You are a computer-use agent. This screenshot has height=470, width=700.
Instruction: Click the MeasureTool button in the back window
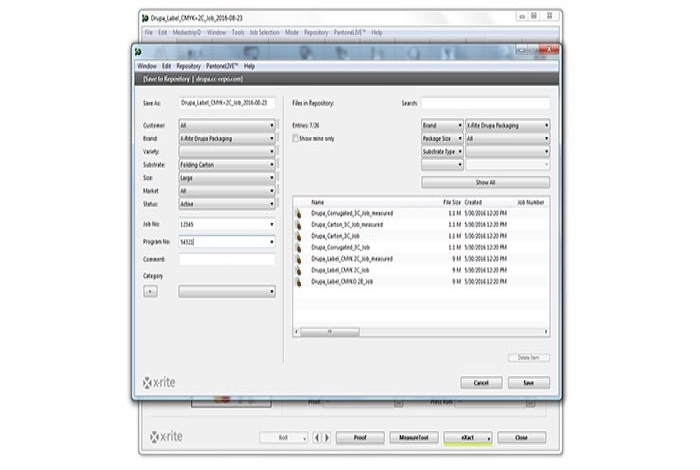(x=414, y=438)
